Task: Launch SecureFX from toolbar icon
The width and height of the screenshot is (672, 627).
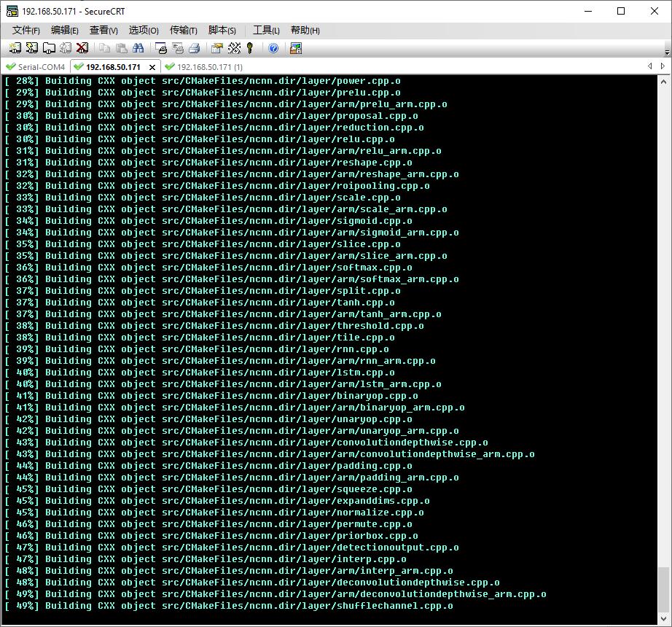Action: pyautogui.click(x=295, y=48)
